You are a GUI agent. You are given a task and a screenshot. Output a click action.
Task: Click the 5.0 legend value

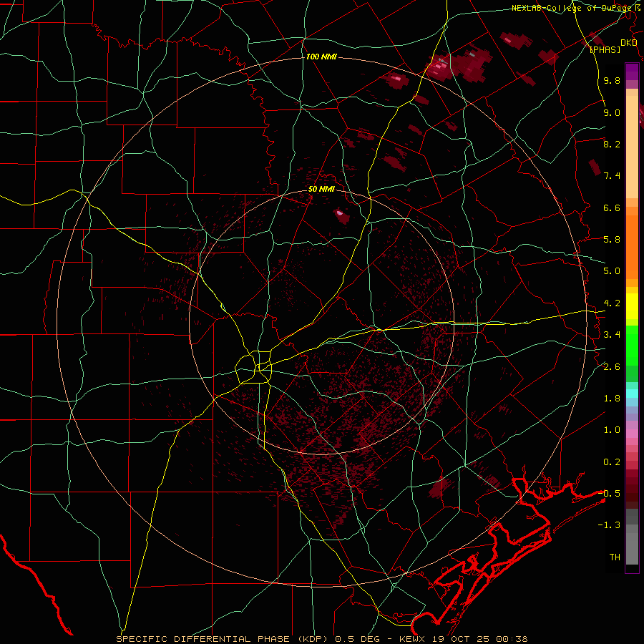point(612,271)
